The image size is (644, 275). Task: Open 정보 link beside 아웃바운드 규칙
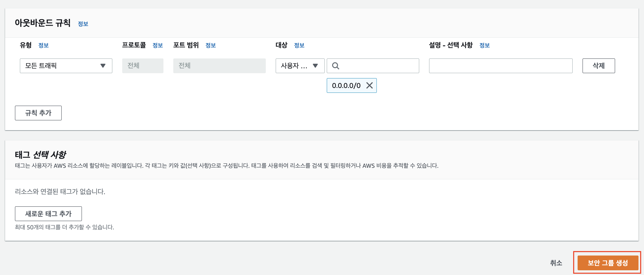(83, 24)
